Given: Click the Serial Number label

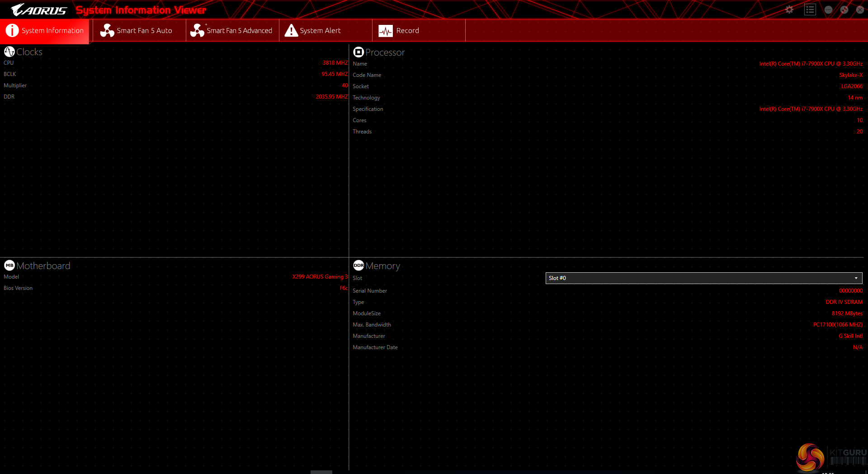Looking at the screenshot, I should click(370, 291).
